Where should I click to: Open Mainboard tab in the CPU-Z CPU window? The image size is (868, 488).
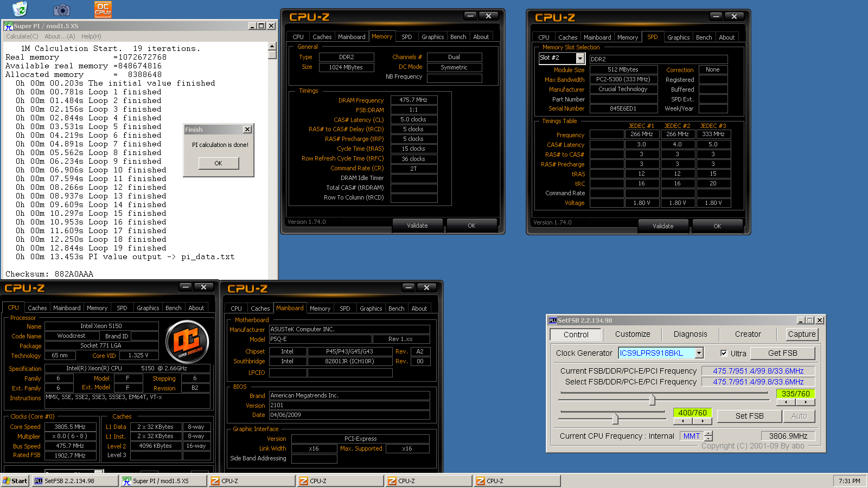pyautogui.click(x=67, y=308)
